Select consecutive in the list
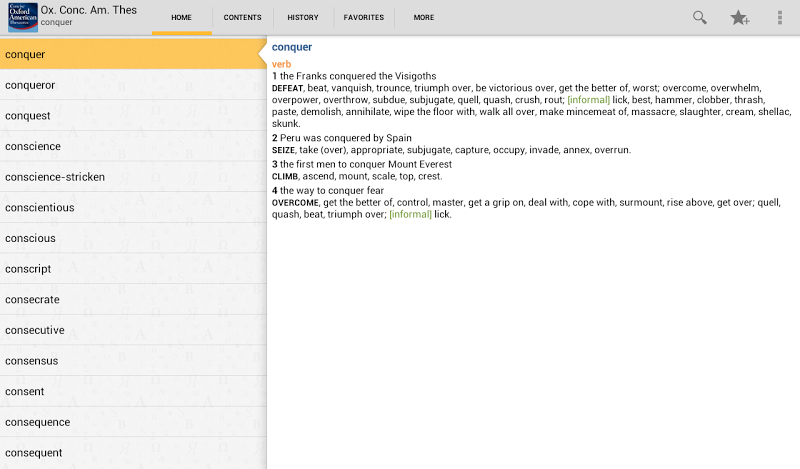 tap(133, 330)
